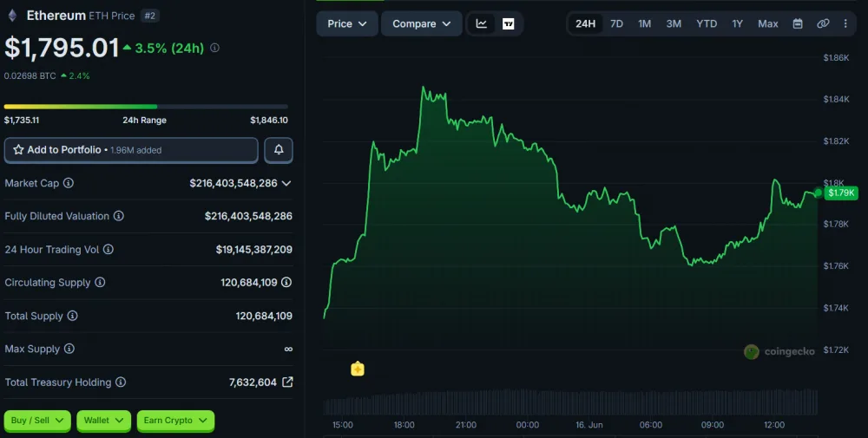
Task: Show info tooltip for Market Cap
Action: click(x=68, y=183)
